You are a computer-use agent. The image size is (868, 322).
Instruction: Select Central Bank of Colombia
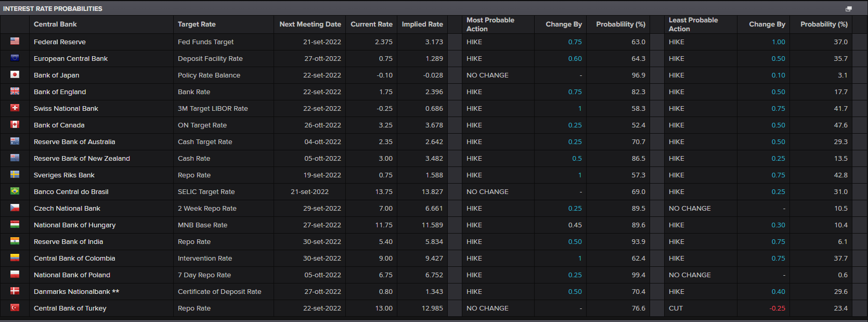pos(74,259)
